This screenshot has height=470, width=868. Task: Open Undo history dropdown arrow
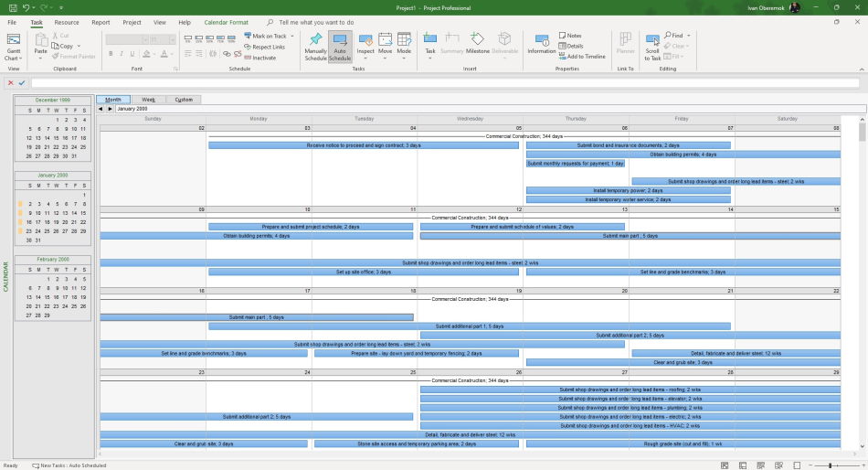tap(33, 7)
